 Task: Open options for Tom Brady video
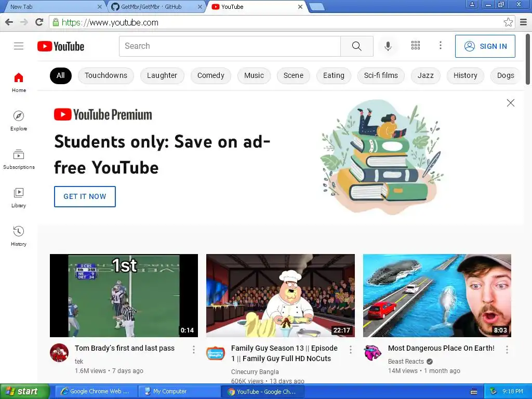194,350
